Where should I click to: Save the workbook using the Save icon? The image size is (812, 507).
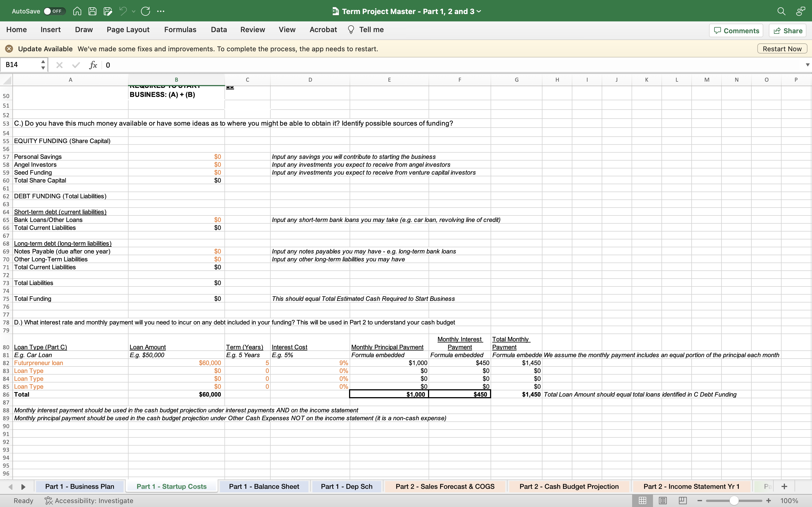[92, 11]
